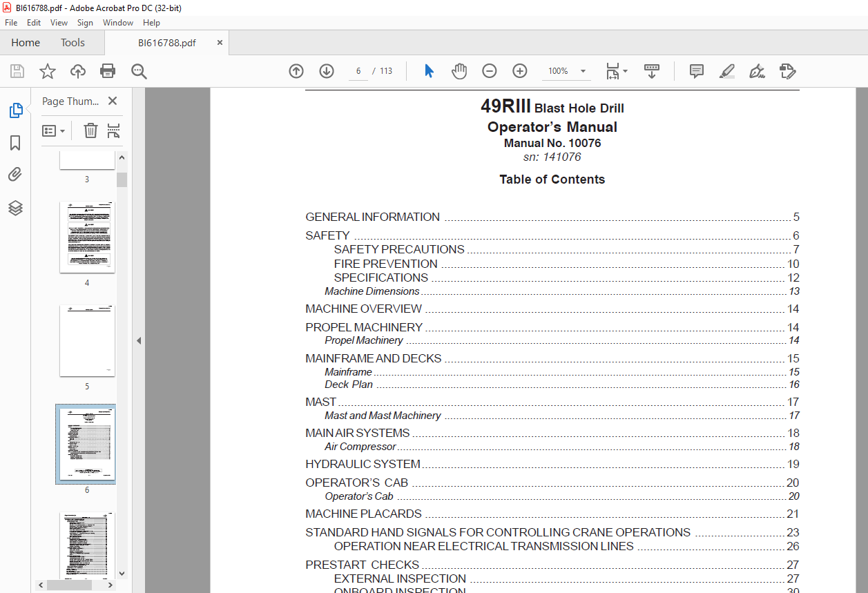Open the Help menu

click(151, 23)
